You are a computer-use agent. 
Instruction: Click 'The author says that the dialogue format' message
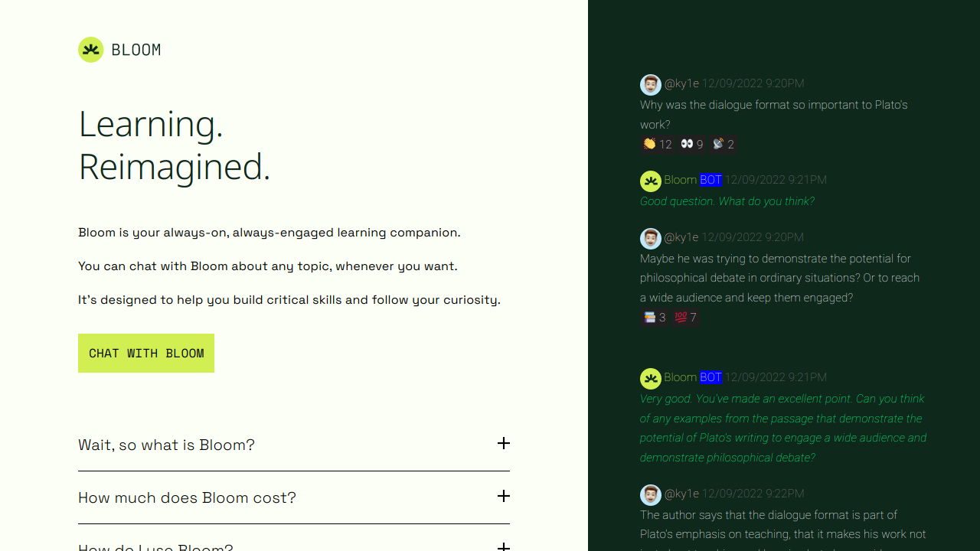783,530
